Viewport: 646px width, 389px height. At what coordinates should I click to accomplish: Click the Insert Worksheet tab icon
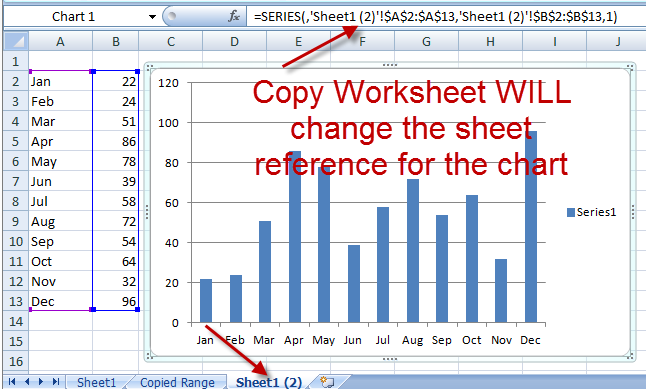[328, 382]
